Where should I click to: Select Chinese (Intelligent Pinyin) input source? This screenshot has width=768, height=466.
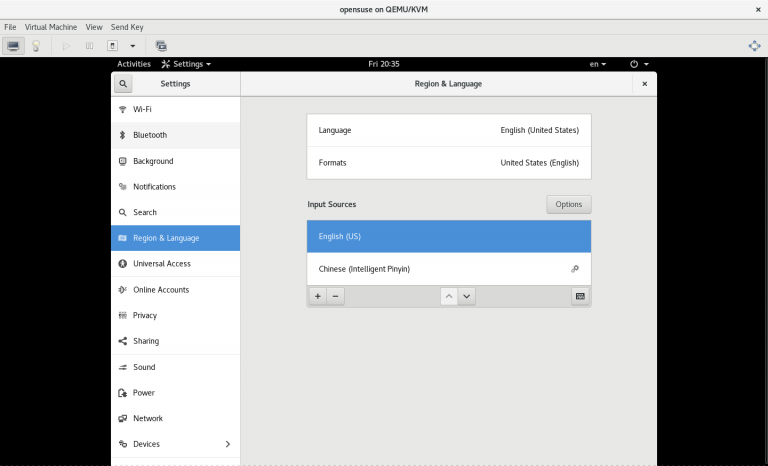[x=449, y=269]
